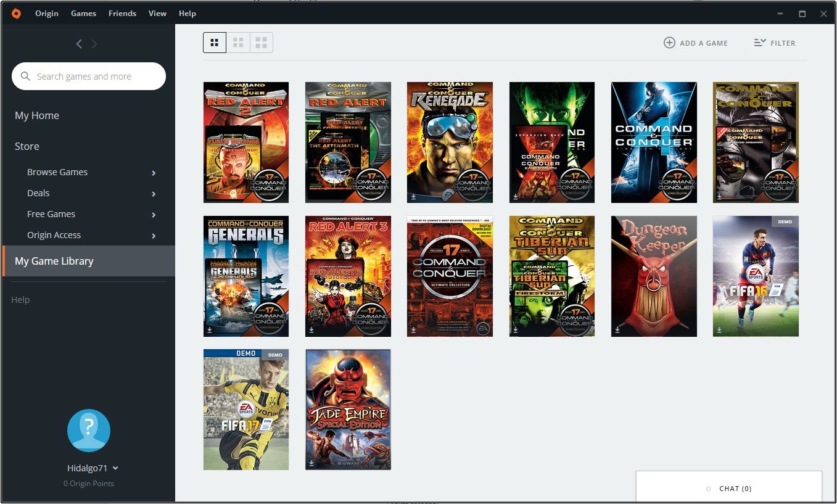This screenshot has width=837, height=504.
Task: Click the download arrow on Dungeon Keeper tile
Action: click(617, 331)
